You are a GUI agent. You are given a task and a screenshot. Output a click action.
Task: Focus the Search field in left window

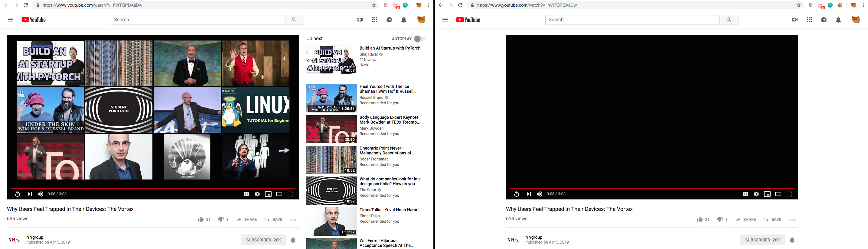198,20
